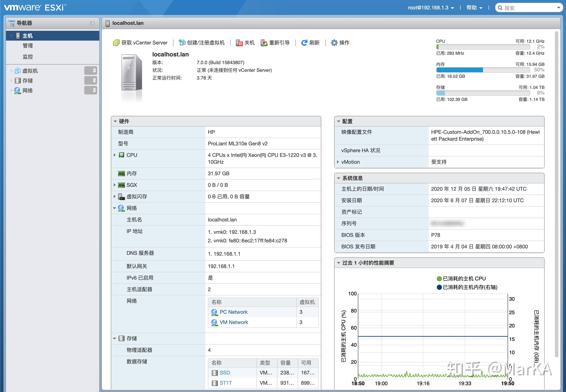566x392 pixels.
Task: Collapse the performance summary panel
Action: point(338,263)
